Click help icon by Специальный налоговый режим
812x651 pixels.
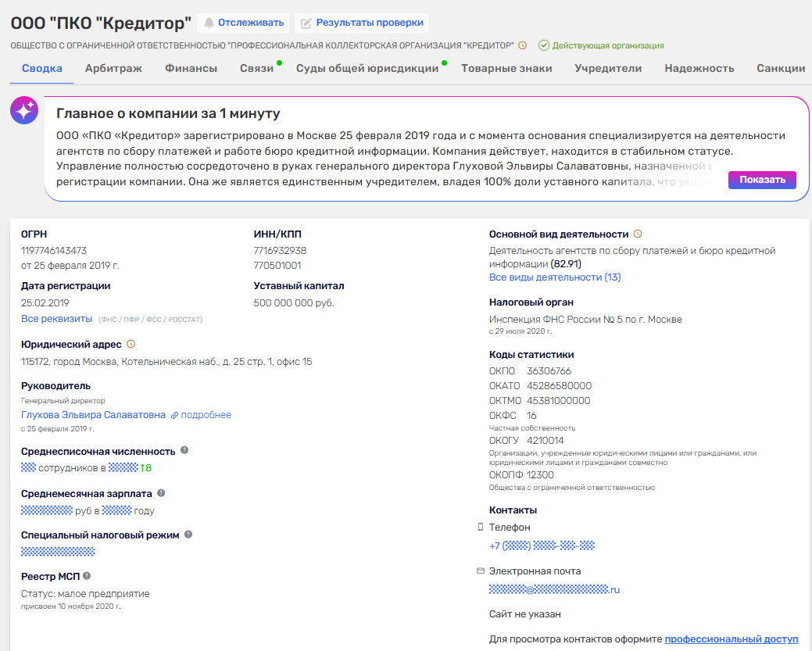tap(188, 535)
